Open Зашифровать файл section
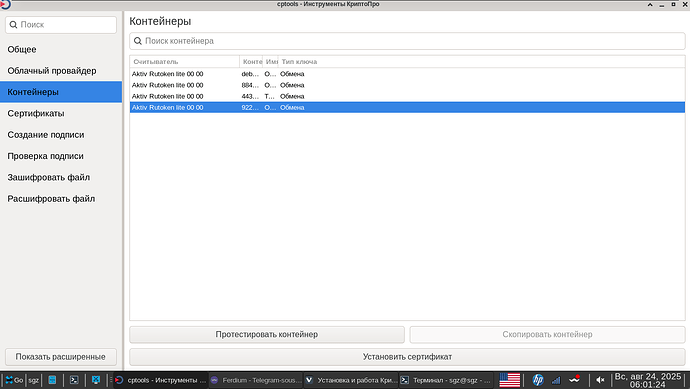The width and height of the screenshot is (690, 389). click(x=61, y=177)
